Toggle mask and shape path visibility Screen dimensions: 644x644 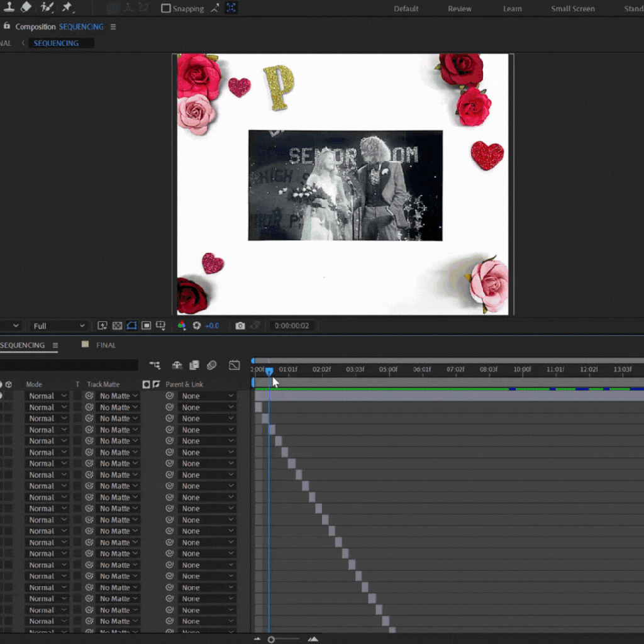(x=131, y=326)
